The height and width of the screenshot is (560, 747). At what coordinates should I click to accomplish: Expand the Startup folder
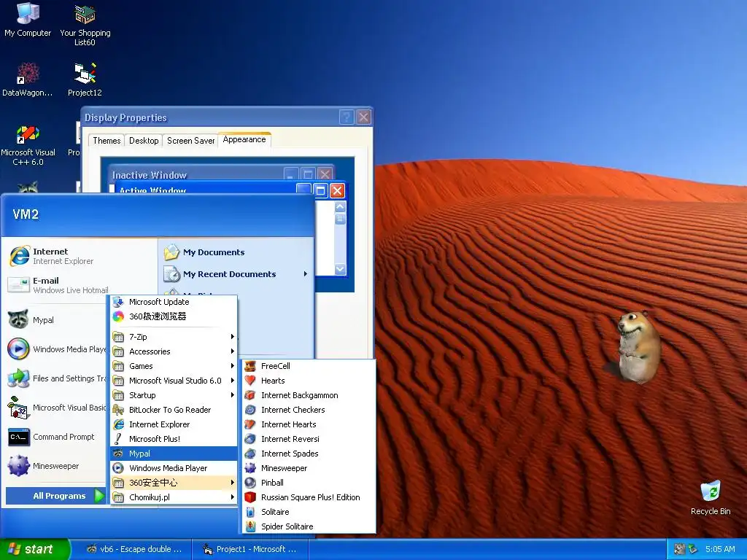point(174,395)
